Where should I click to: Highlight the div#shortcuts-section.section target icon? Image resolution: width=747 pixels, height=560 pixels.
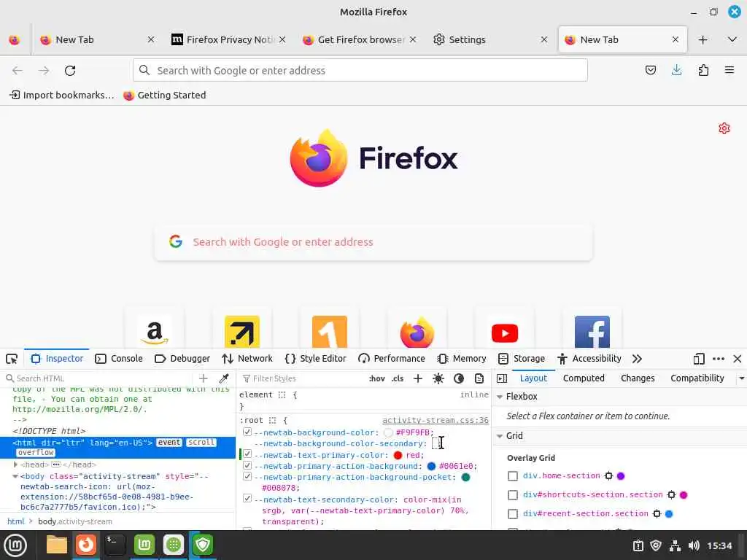(671, 495)
